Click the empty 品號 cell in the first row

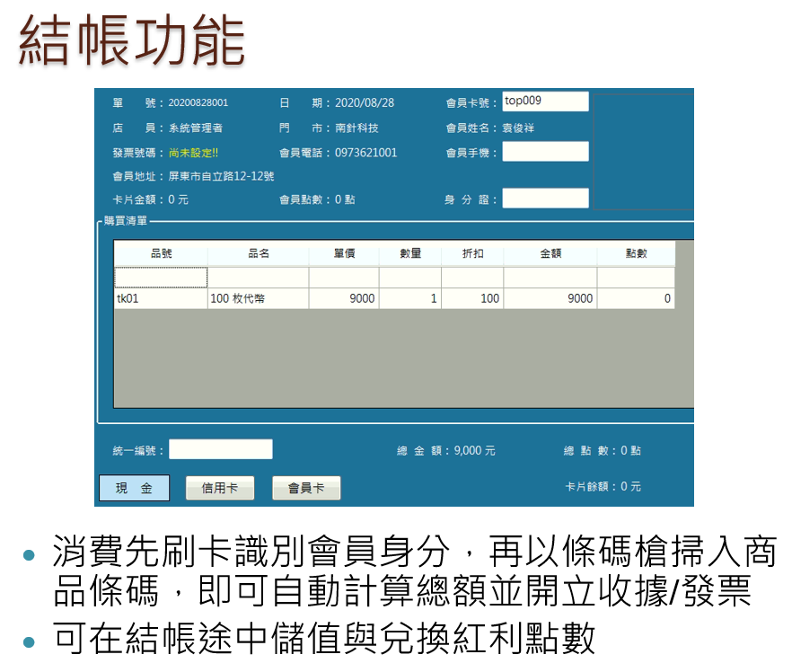[161, 278]
